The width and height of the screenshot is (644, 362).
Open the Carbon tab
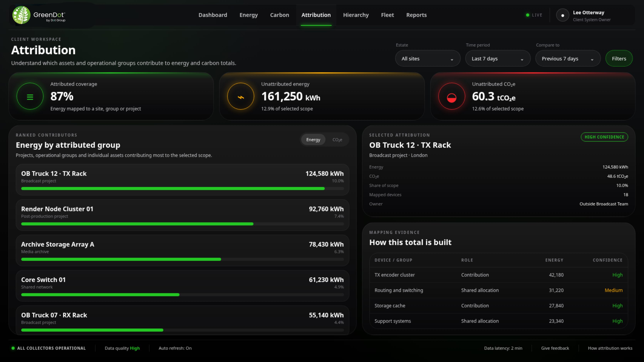pyautogui.click(x=279, y=15)
